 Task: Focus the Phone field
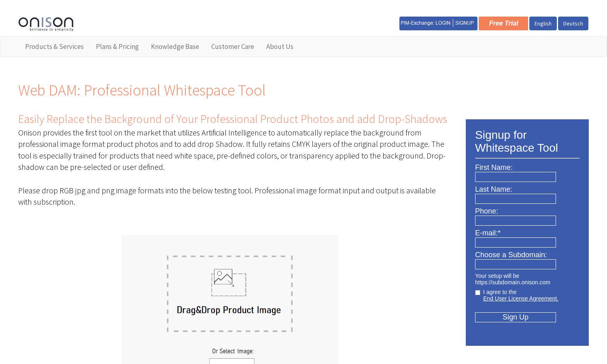tap(516, 220)
